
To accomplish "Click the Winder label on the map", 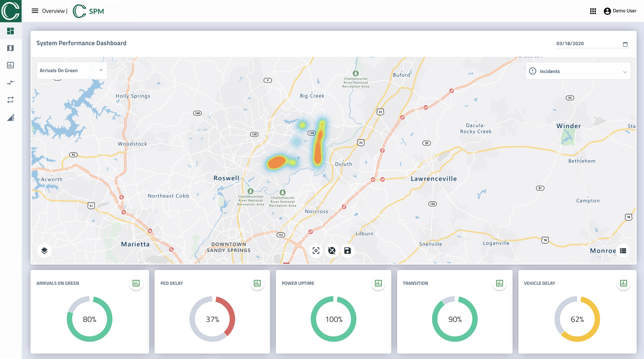I will point(569,126).
